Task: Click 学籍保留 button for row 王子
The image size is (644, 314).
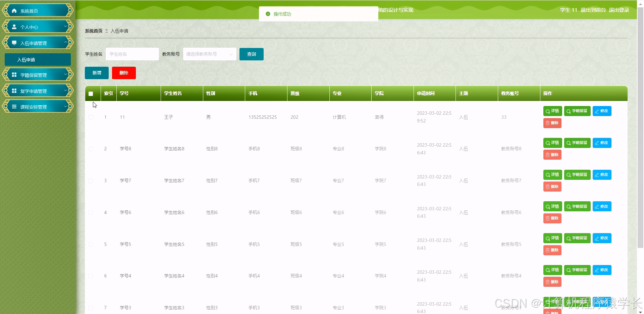Action: (x=577, y=111)
